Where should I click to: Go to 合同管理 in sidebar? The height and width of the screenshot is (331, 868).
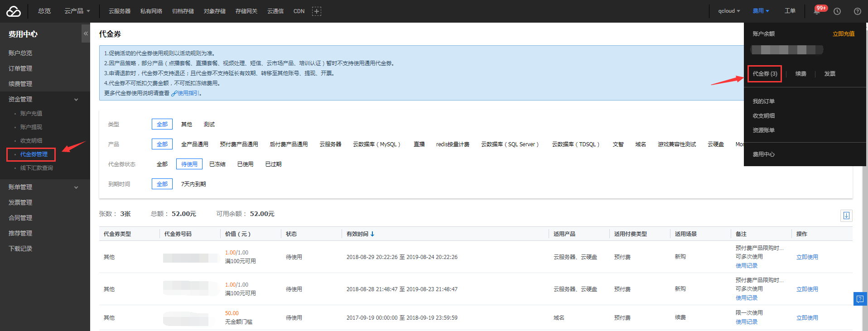[20, 218]
